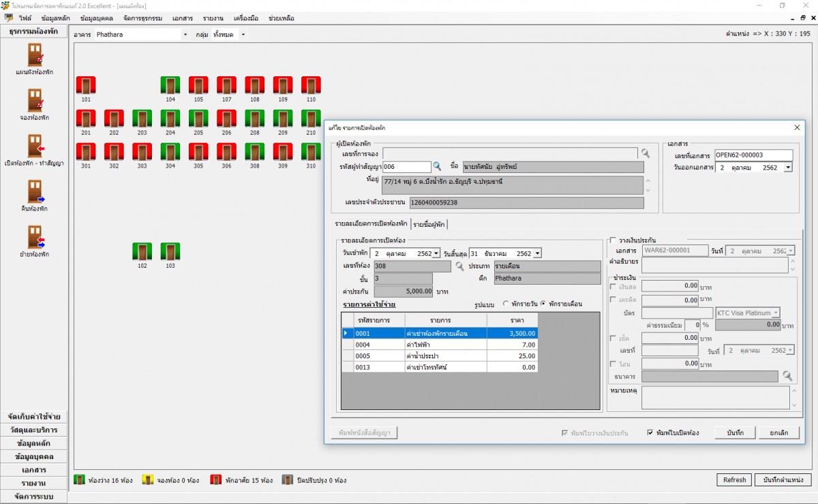Click the จองห้องพัก booking icon
Screen dimensions: 818x504
[34, 100]
